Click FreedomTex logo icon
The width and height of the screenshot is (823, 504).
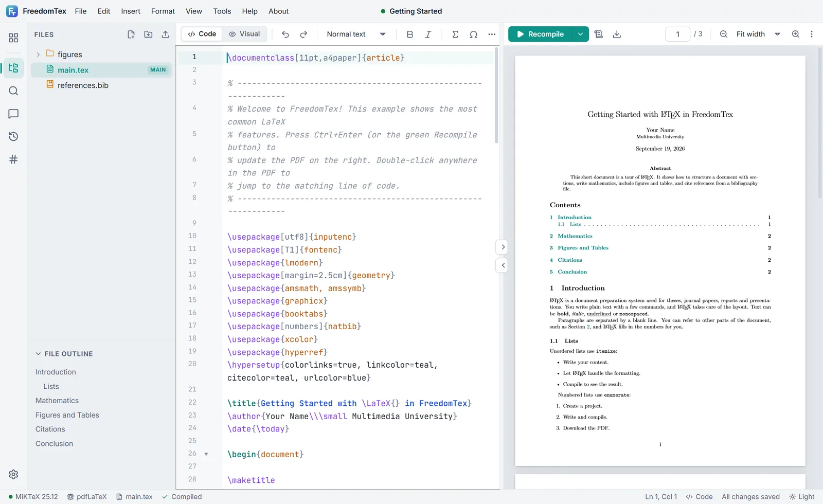click(x=12, y=11)
